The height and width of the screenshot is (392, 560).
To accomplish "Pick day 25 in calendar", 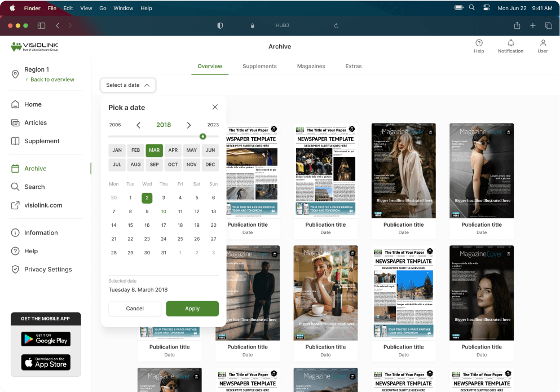I will [180, 239].
